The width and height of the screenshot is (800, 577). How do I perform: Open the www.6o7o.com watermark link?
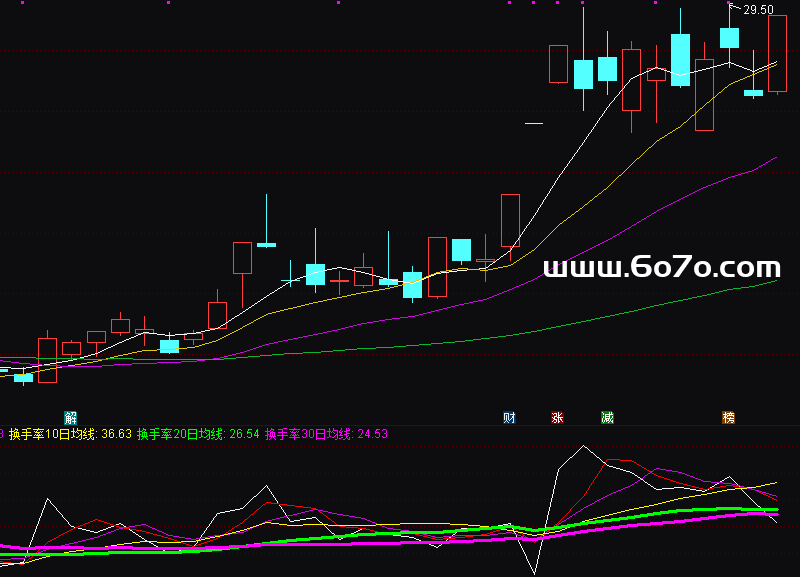point(661,267)
